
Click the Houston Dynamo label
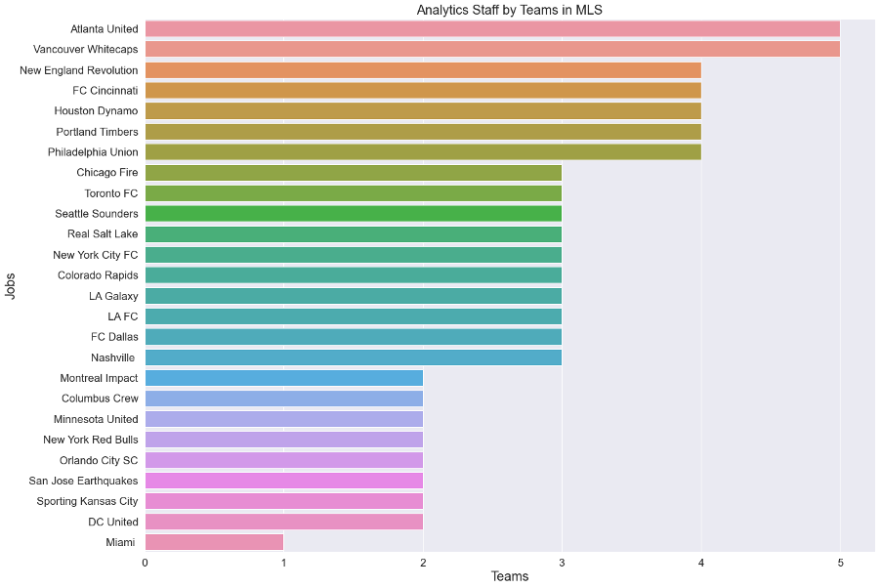coord(96,110)
